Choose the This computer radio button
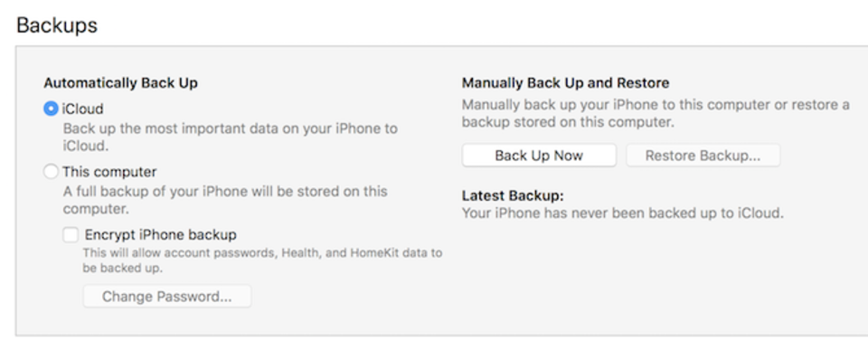 click(51, 172)
